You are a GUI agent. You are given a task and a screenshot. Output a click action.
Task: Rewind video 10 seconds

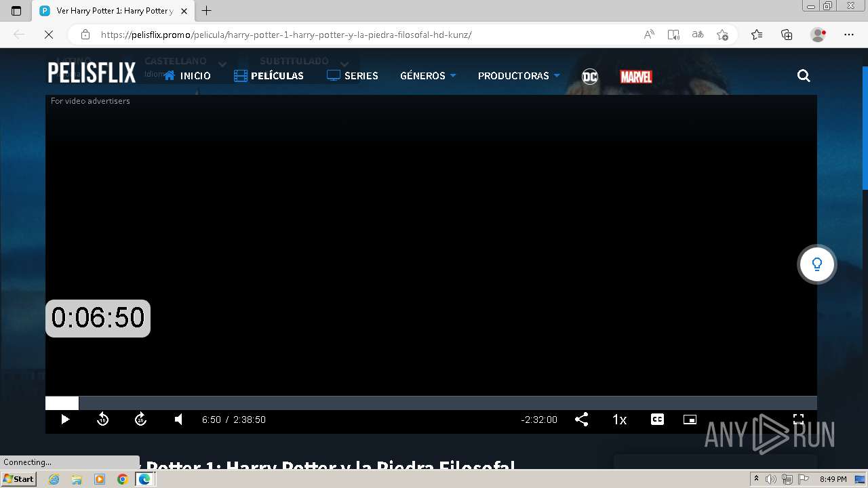coord(102,420)
